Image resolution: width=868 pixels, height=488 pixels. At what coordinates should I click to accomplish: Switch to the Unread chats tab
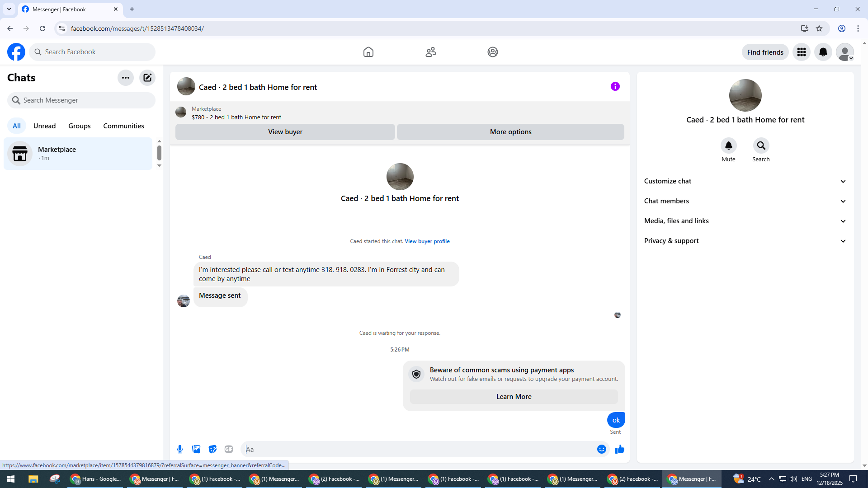coord(45,126)
